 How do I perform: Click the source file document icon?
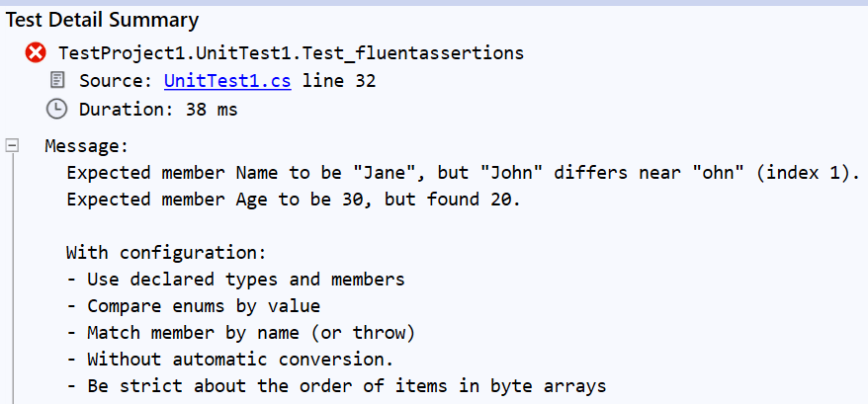(x=57, y=81)
